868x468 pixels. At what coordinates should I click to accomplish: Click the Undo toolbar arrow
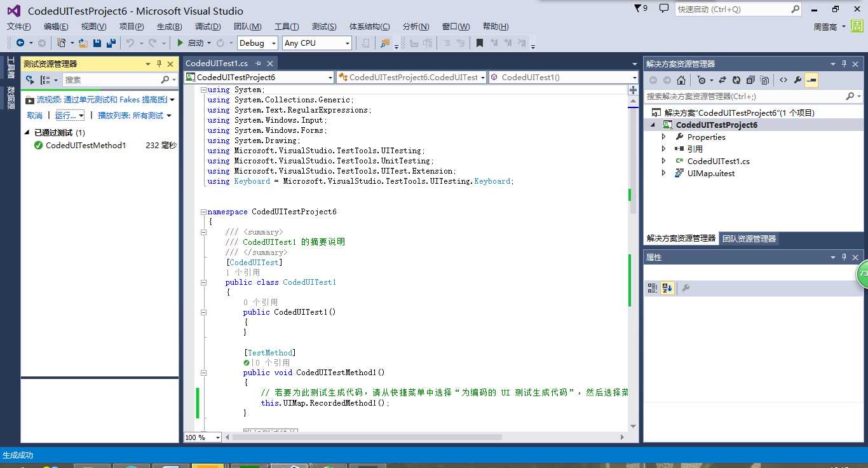(x=130, y=43)
